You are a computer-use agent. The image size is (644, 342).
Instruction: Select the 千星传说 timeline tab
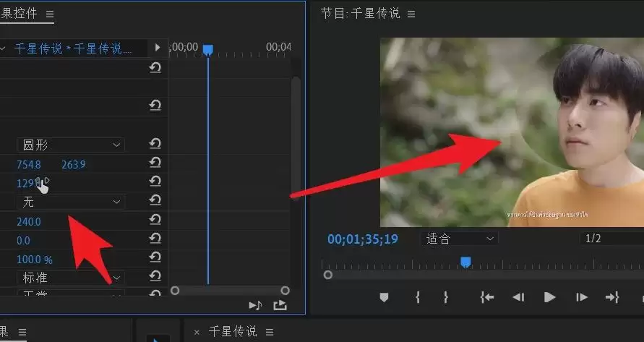tap(233, 331)
